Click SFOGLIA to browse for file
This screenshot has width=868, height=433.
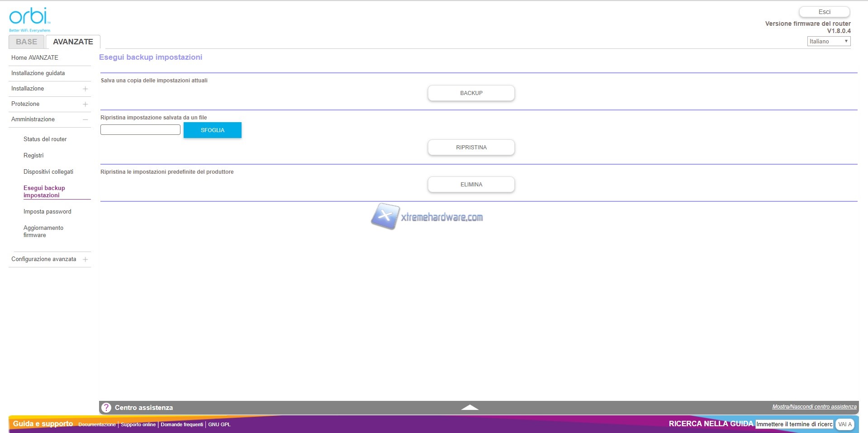point(212,130)
